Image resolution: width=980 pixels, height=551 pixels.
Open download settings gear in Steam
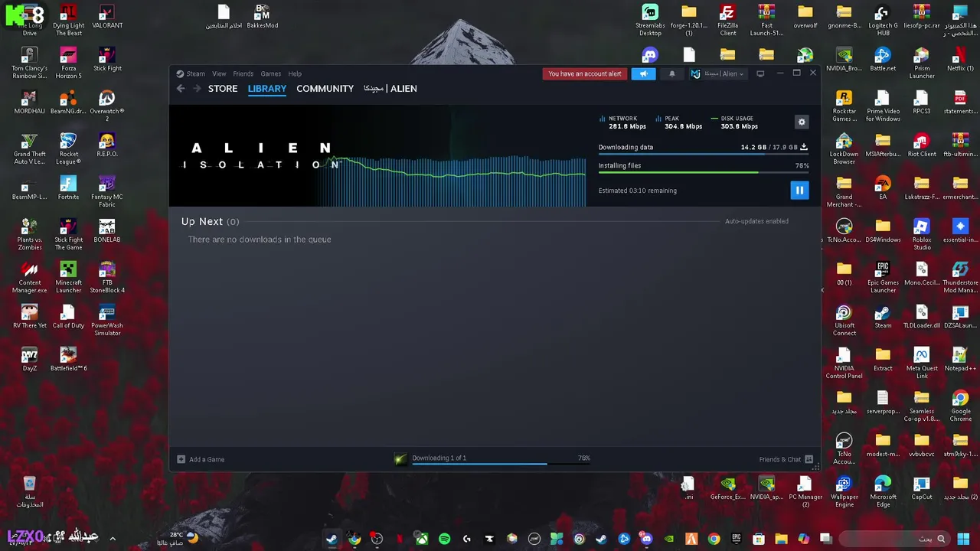(x=802, y=122)
